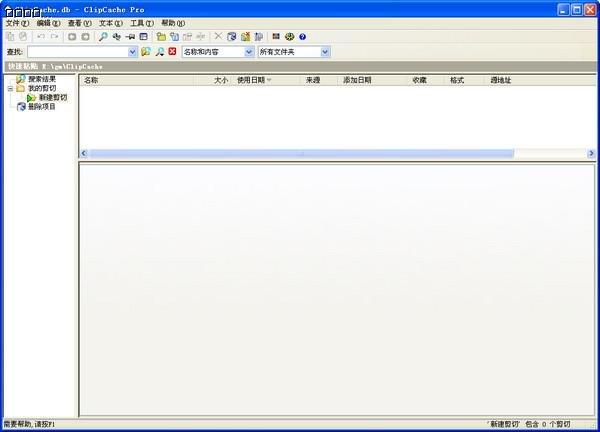Click the new folder icon in toolbar
The image size is (600, 432).
[x=161, y=37]
